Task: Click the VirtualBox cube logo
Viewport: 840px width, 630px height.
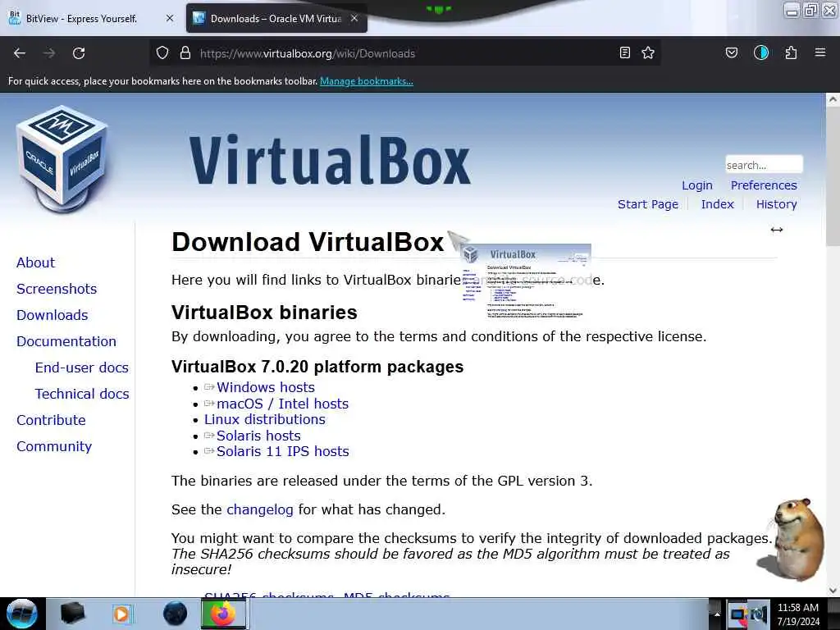Action: tap(62, 160)
